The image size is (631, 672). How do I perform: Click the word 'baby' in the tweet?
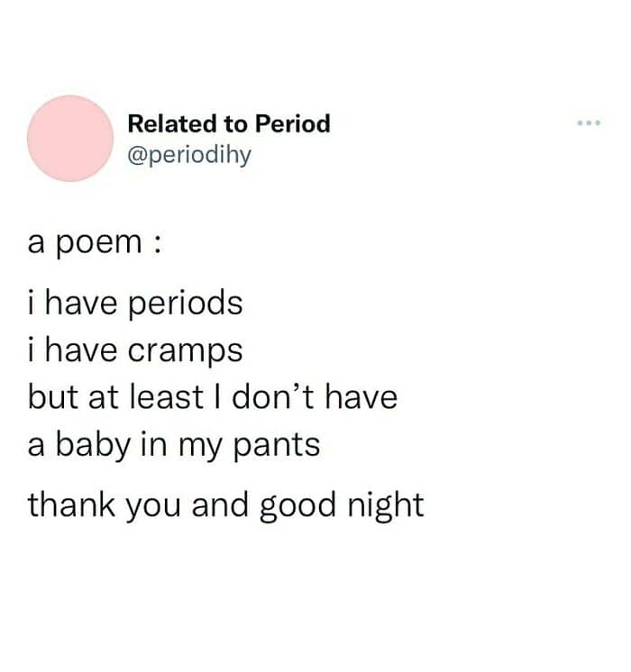(93, 446)
